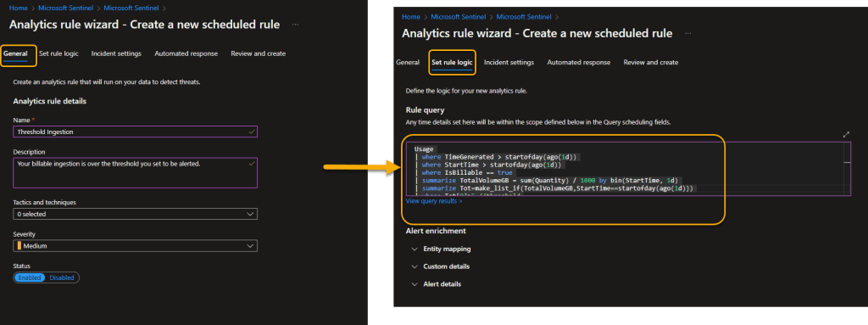Open the Severity dropdown showing Medium
The image size is (868, 325).
coord(135,246)
